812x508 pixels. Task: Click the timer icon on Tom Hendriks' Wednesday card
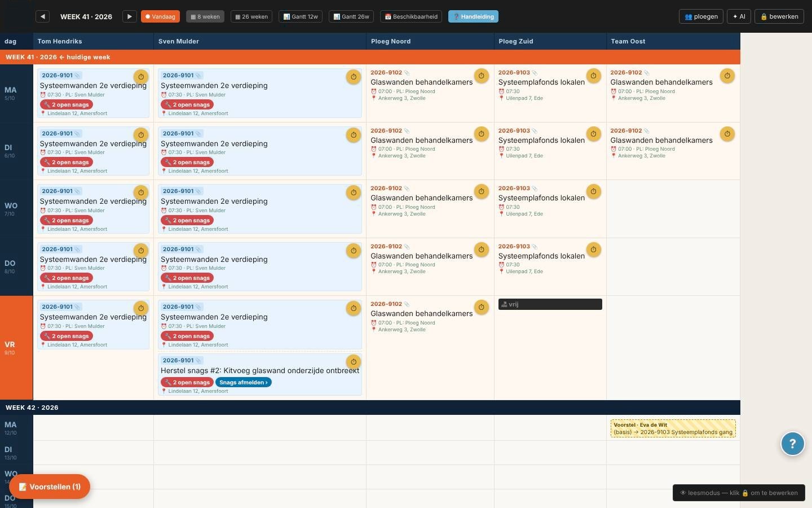coord(141,192)
